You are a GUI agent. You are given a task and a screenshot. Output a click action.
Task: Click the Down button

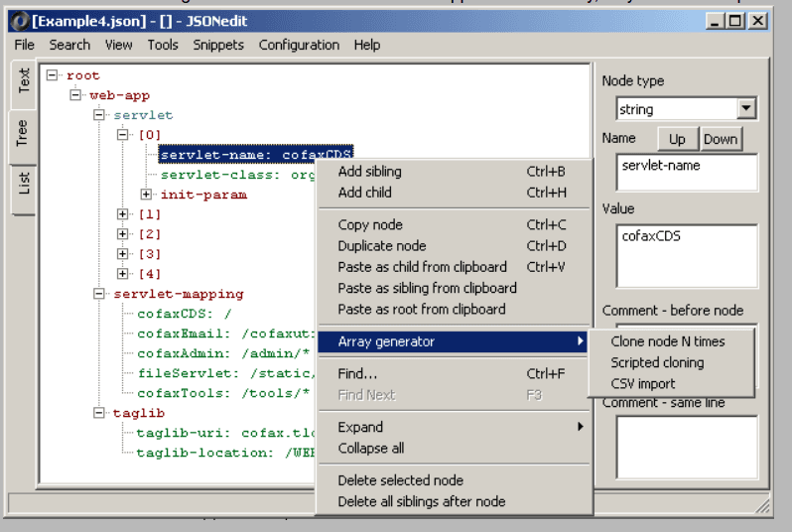point(721,139)
